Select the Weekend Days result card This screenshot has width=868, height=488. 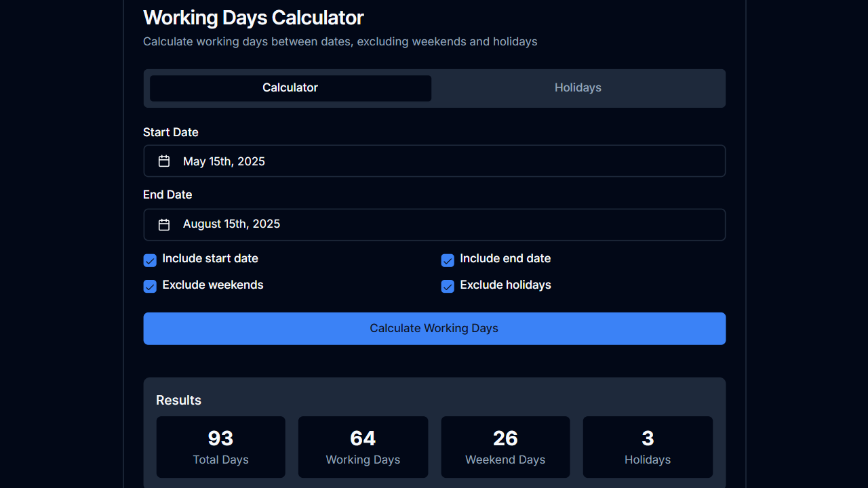tap(505, 447)
